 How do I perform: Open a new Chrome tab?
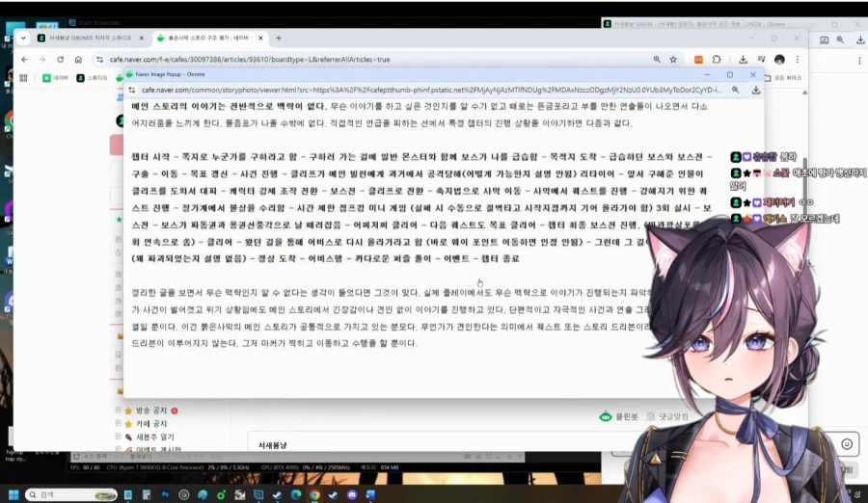click(279, 39)
